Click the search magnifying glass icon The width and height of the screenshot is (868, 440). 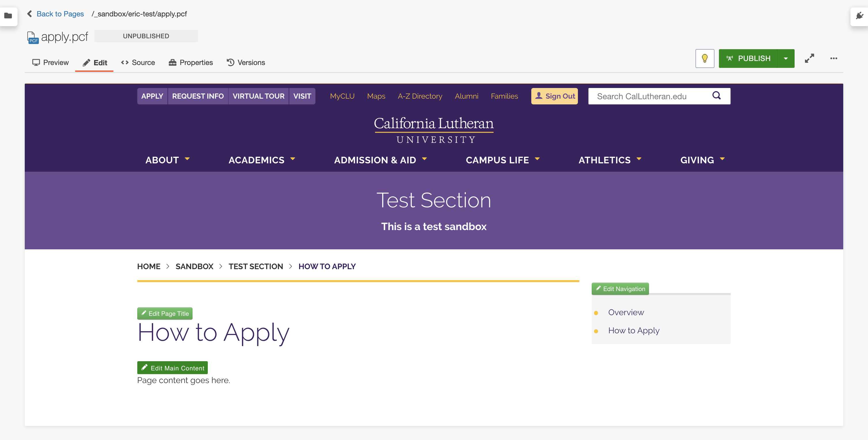(x=716, y=96)
